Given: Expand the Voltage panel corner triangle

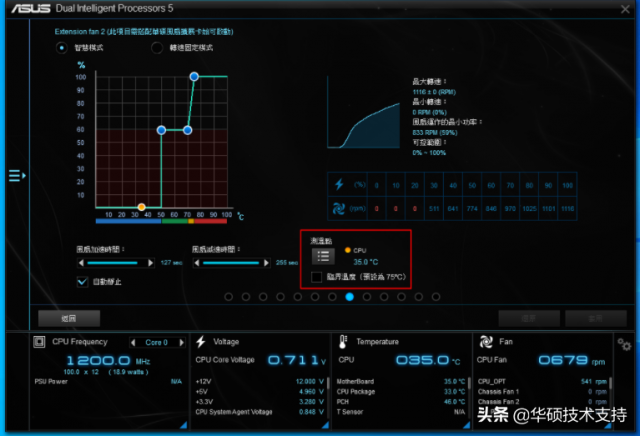Looking at the screenshot, I should tap(325, 425).
